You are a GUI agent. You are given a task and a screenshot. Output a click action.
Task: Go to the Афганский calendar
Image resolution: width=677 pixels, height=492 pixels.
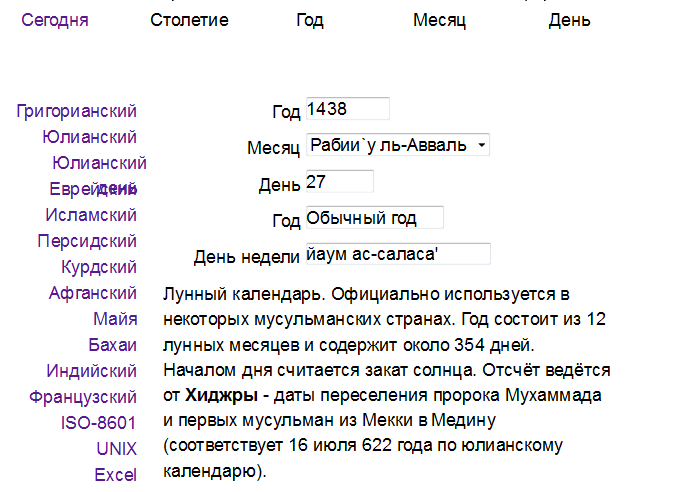[93, 293]
